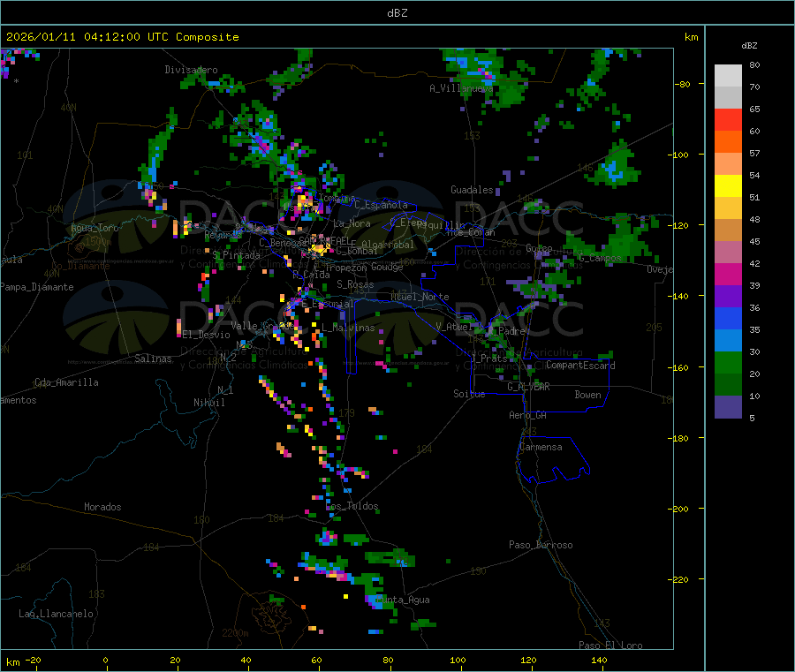This screenshot has width=795, height=672.
Task: Click the 'Salinas' place label
Action: (153, 359)
